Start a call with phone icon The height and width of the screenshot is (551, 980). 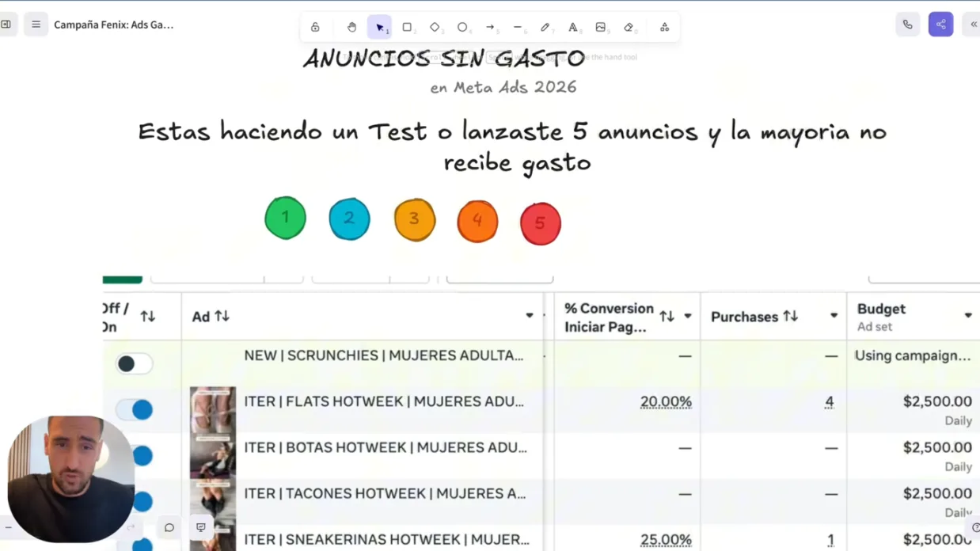[907, 25]
